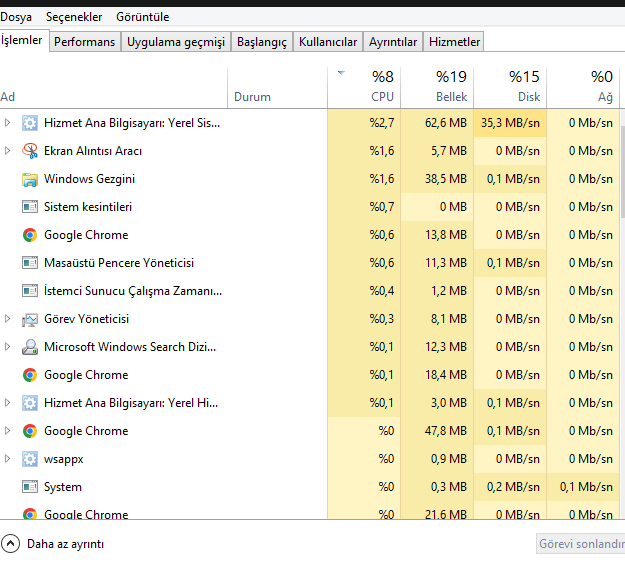
Task: Select the İşlemler tab
Action: 22,40
